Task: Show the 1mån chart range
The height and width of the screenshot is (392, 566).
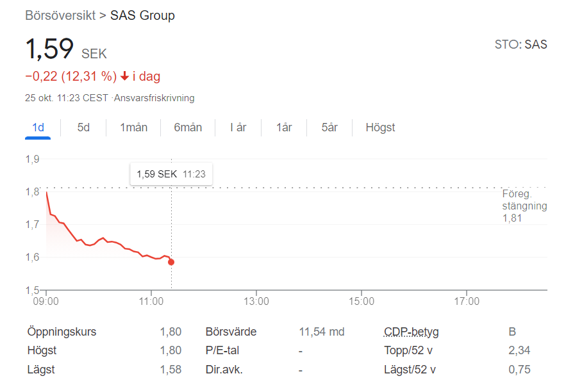Action: [133, 127]
